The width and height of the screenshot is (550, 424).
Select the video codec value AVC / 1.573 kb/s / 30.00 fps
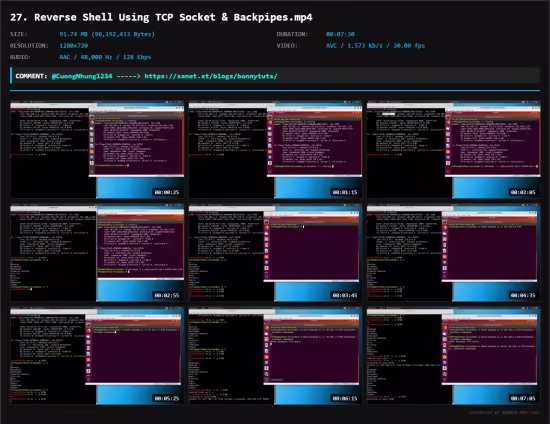(375, 46)
